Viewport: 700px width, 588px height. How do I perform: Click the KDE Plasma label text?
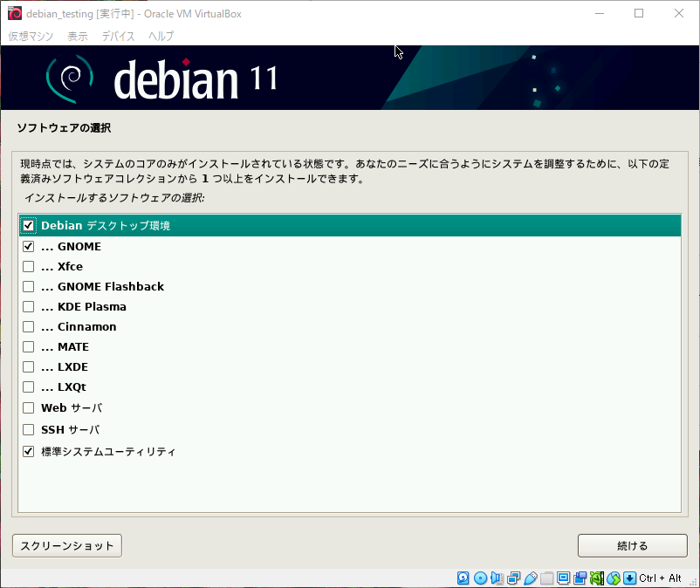[92, 306]
